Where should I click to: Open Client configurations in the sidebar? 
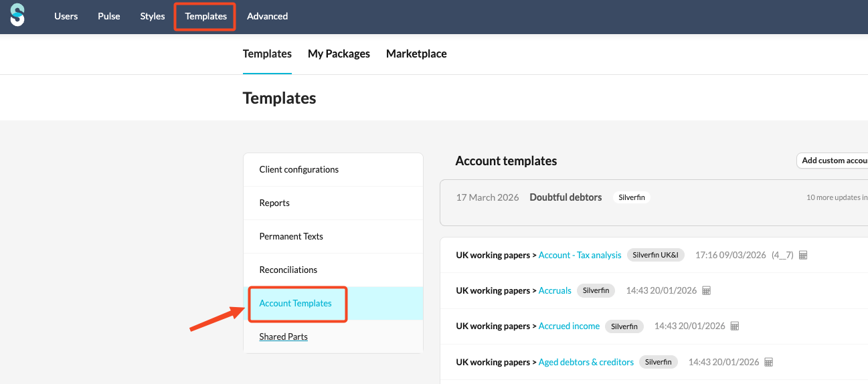coord(299,169)
